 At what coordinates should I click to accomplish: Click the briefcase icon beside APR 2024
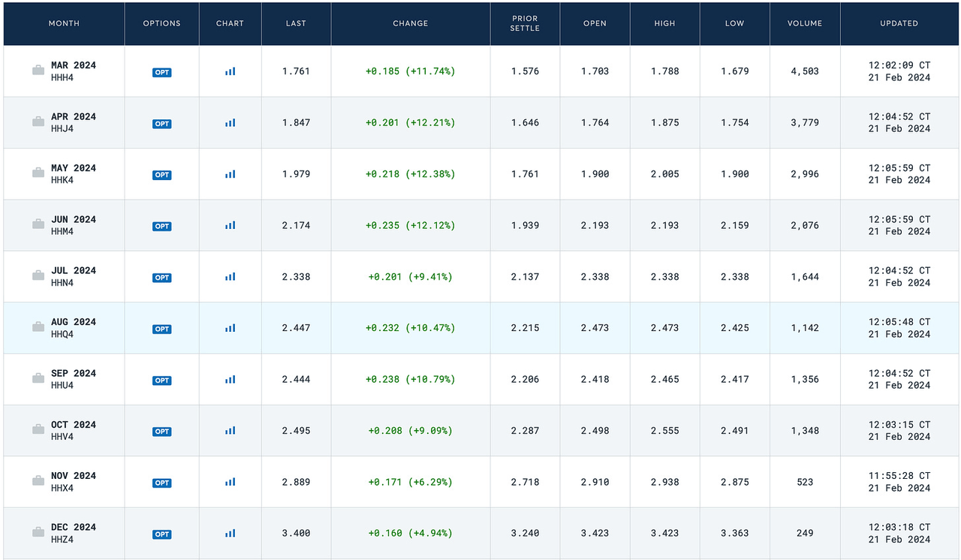pos(38,122)
